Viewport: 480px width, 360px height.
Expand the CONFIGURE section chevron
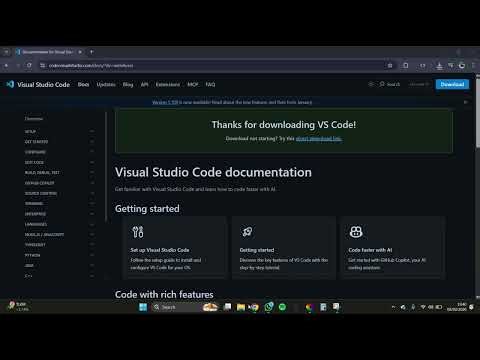(x=92, y=152)
